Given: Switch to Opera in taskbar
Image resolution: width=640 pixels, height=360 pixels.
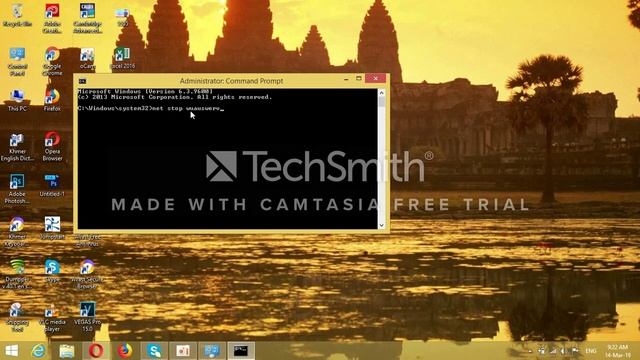Looking at the screenshot, I should pos(96,351).
